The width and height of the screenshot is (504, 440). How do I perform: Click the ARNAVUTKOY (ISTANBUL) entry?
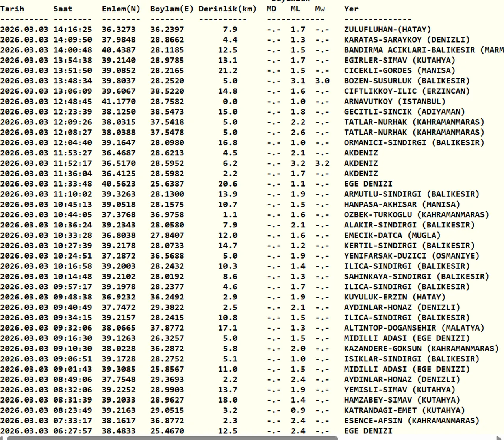tap(395, 102)
